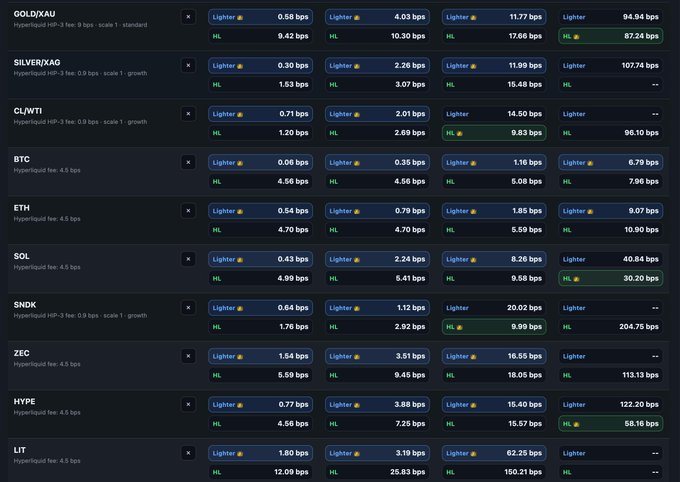Remove the SOL row

(x=188, y=259)
